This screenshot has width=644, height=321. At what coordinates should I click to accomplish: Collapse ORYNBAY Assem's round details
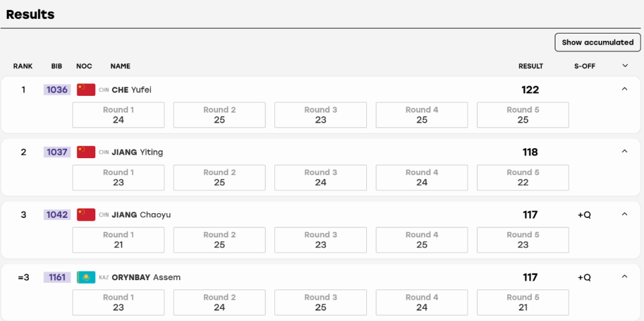(x=625, y=277)
